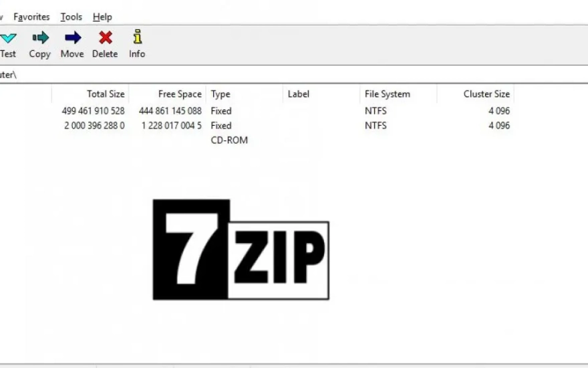Click the Label column header
Viewport: 588px width, 368px height.
298,94
